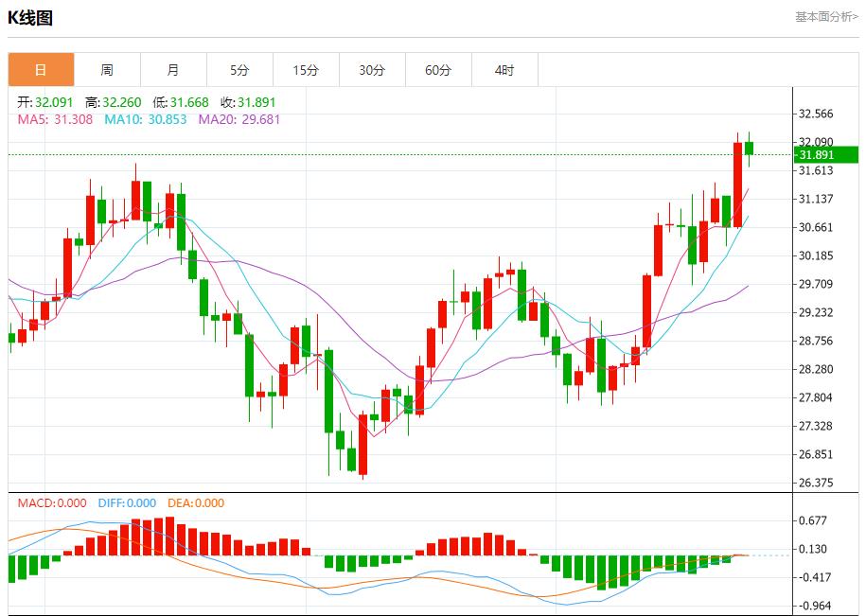Click the 32.566 price axis label

point(816,114)
